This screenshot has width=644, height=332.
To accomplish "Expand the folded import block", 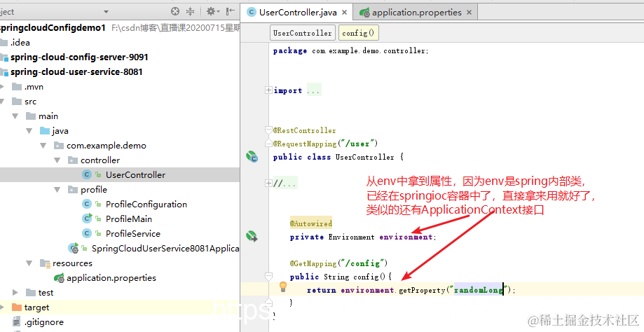I will point(268,90).
